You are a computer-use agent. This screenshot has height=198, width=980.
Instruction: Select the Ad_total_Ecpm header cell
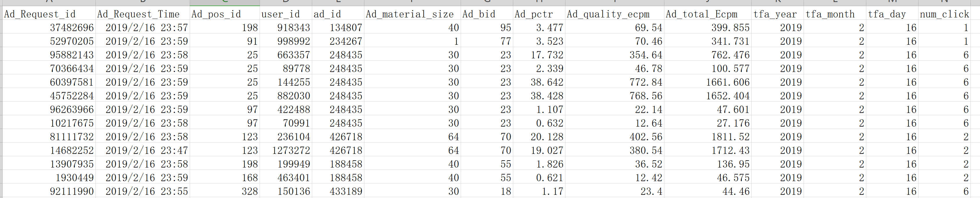tap(708, 14)
